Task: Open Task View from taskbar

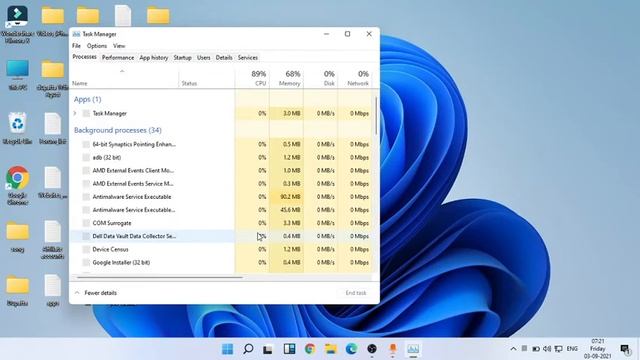Action: [268, 349]
